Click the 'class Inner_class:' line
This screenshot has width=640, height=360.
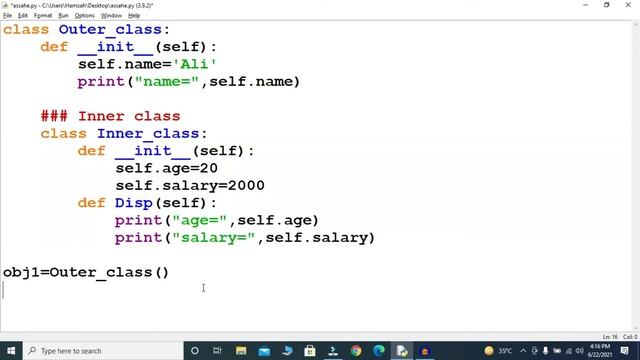[x=124, y=133]
